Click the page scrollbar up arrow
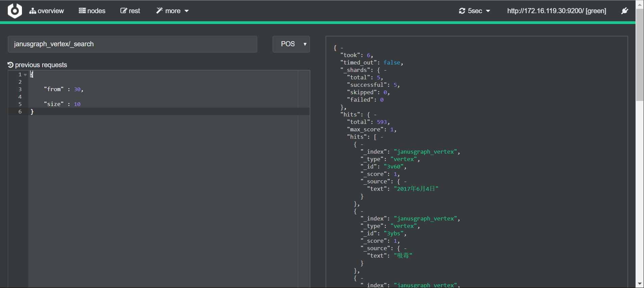Screen dimensions: 644x288 [x=640, y=4]
